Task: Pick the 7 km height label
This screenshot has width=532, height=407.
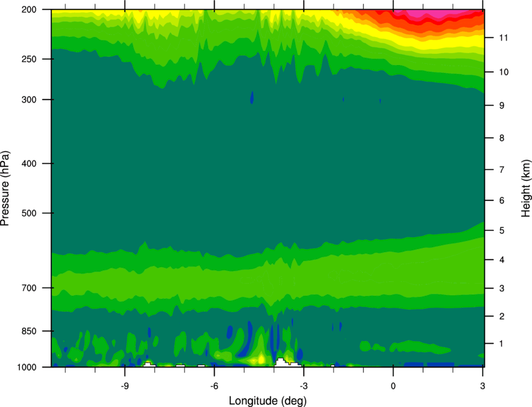Action: (x=501, y=170)
